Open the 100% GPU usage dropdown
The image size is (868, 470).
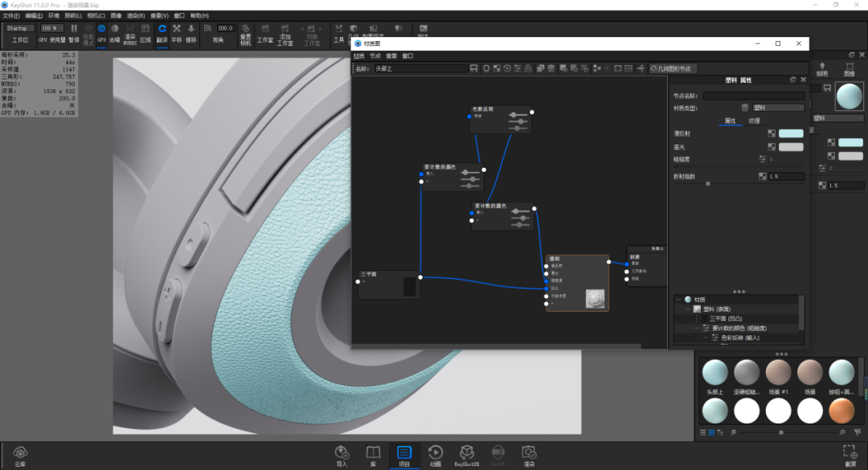click(x=52, y=28)
